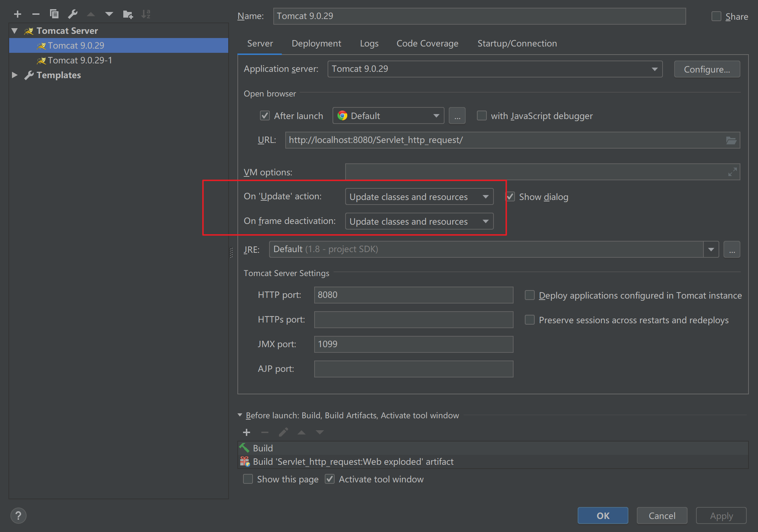
Task: Remove selected configuration with minus icon
Action: (36, 14)
